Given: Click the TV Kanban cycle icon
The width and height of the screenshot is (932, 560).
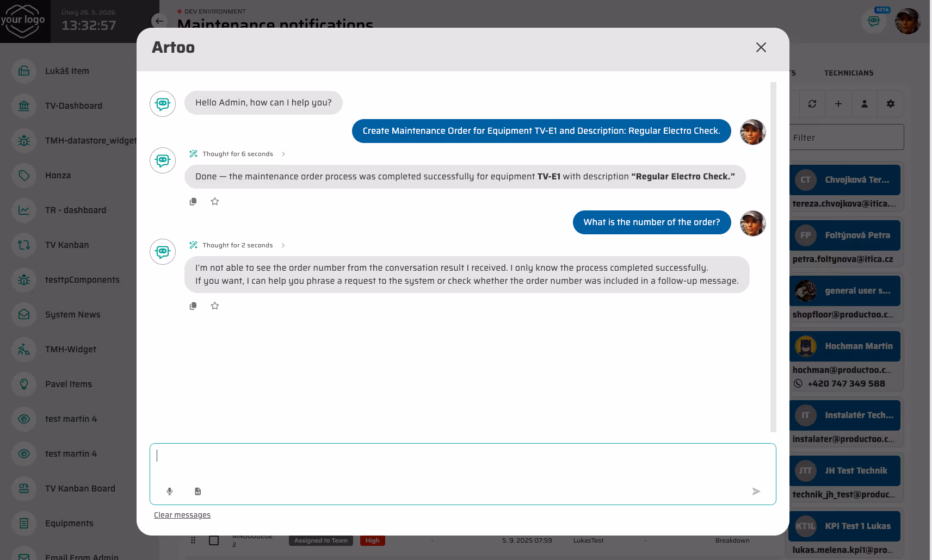Looking at the screenshot, I should pos(24,245).
